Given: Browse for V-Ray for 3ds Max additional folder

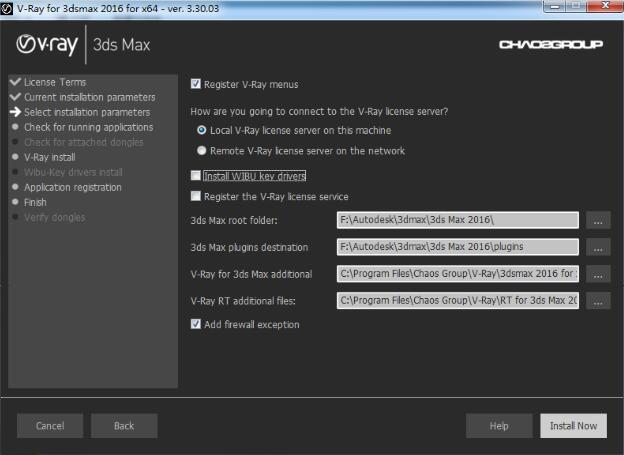Looking at the screenshot, I should [x=598, y=274].
